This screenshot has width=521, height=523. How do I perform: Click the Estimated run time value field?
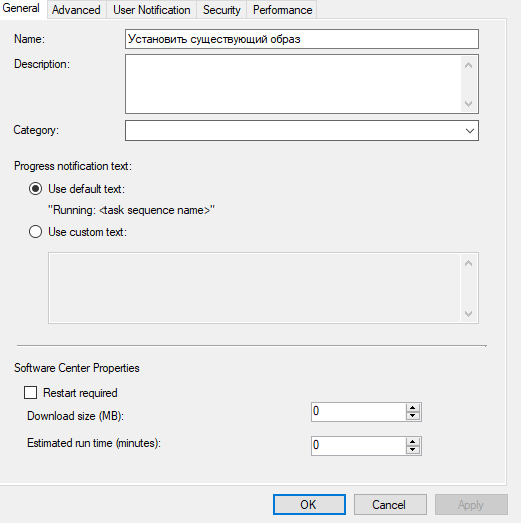[x=359, y=446]
